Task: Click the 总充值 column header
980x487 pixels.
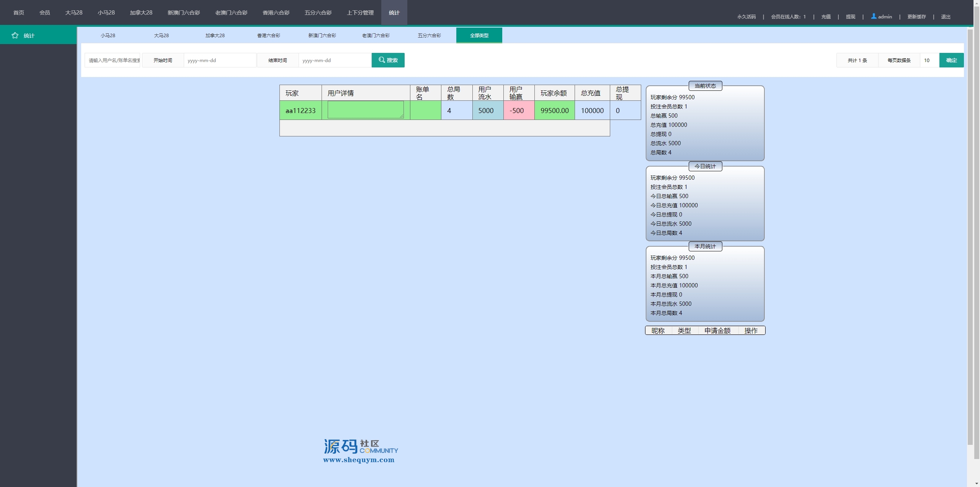Action: (592, 93)
